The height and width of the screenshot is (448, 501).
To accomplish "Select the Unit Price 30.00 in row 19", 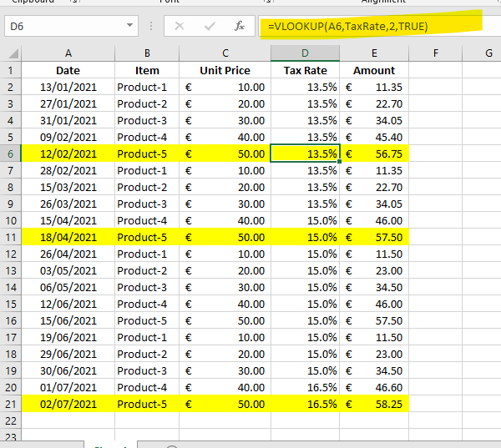I will [x=225, y=370].
